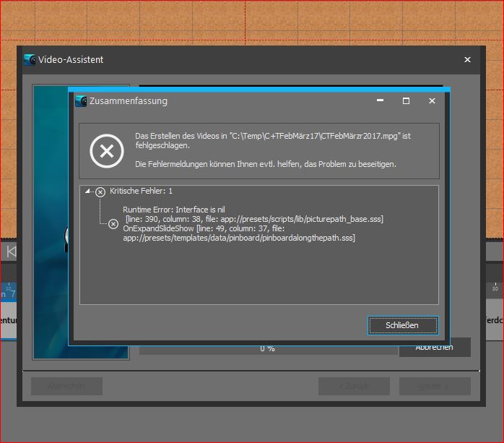Click the large failure X icon in summary
The width and height of the screenshot is (504, 443).
click(106, 151)
